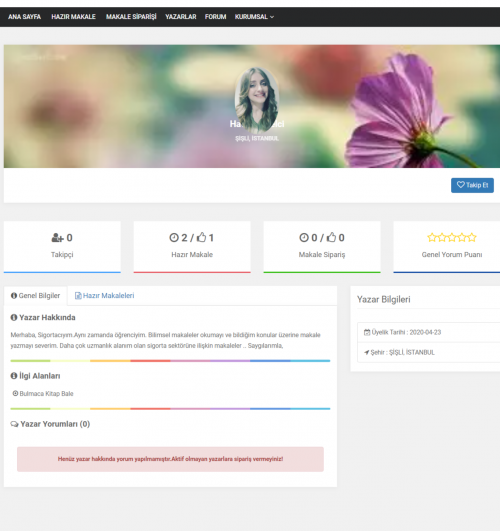
Task: Click the author bio paragraph starting Merhaba
Action: point(165,340)
